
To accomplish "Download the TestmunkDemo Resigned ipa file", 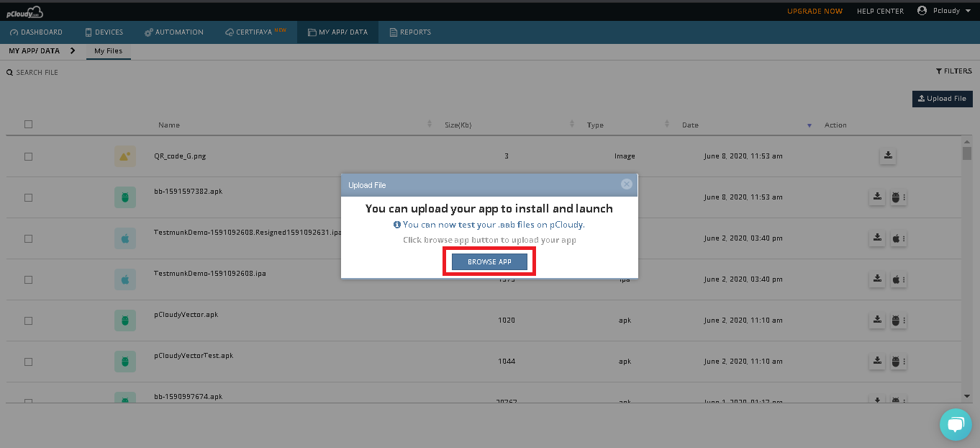I will click(x=877, y=238).
